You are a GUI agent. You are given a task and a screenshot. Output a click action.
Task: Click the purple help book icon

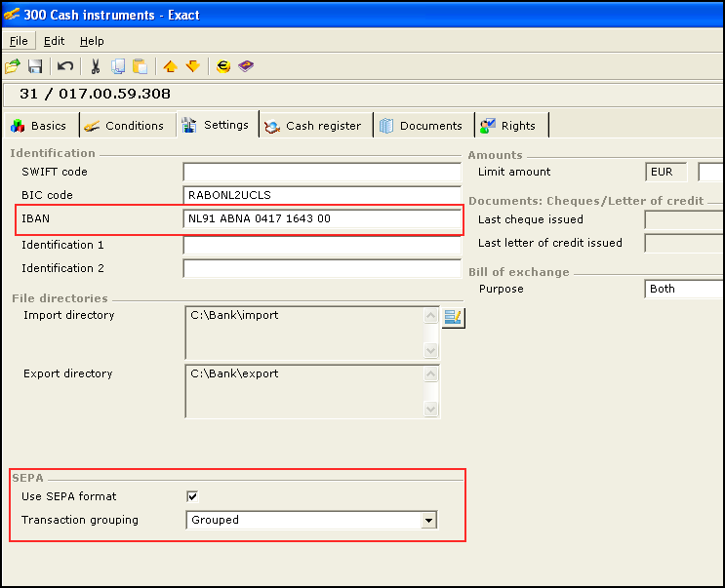click(246, 66)
